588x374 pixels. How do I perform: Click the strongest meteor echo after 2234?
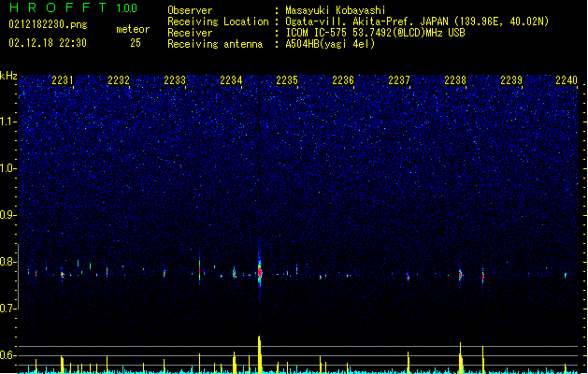260,271
